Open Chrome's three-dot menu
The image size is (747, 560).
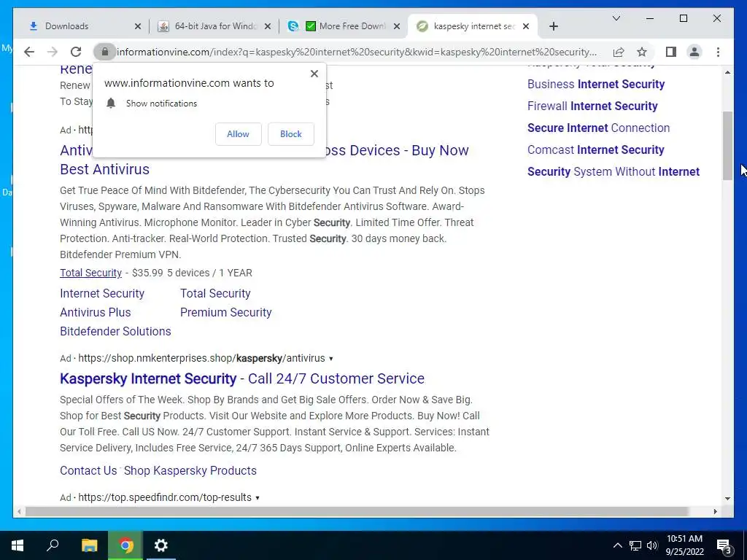[718, 52]
